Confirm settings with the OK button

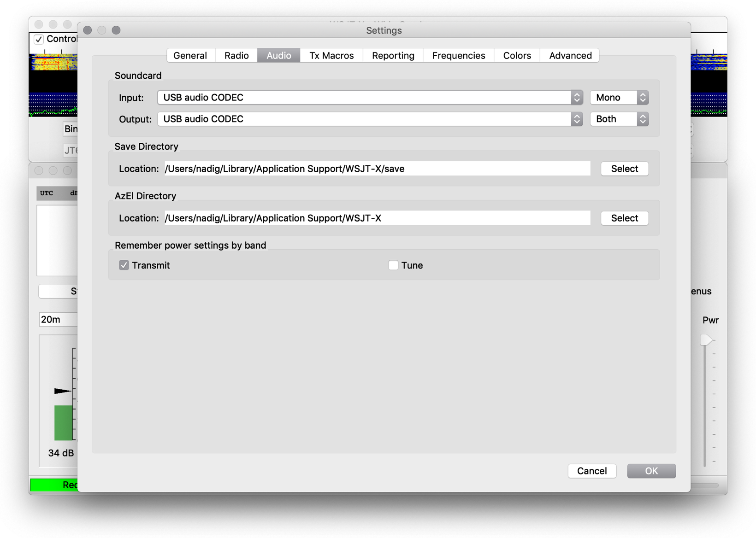[x=651, y=471]
